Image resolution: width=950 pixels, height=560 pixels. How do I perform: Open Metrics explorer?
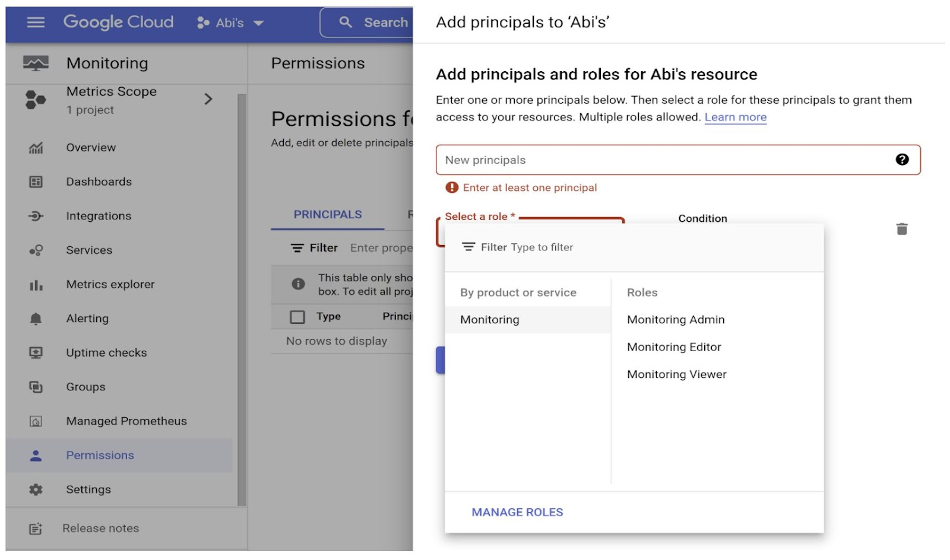point(110,285)
